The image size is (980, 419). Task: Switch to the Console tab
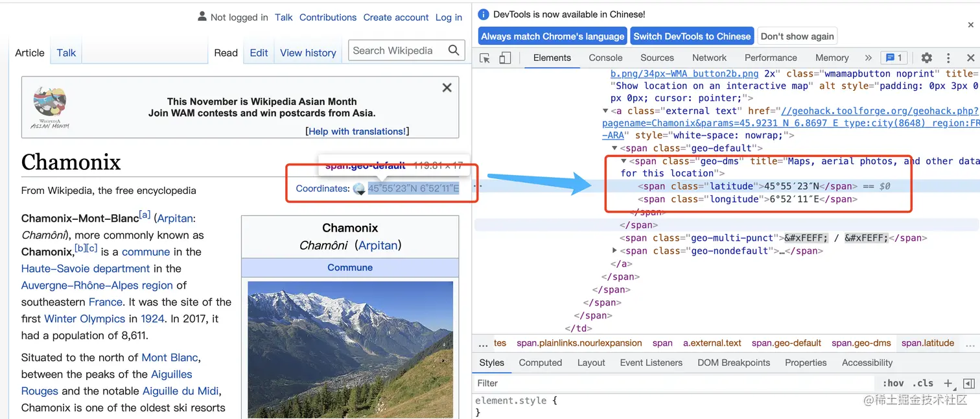pyautogui.click(x=605, y=58)
